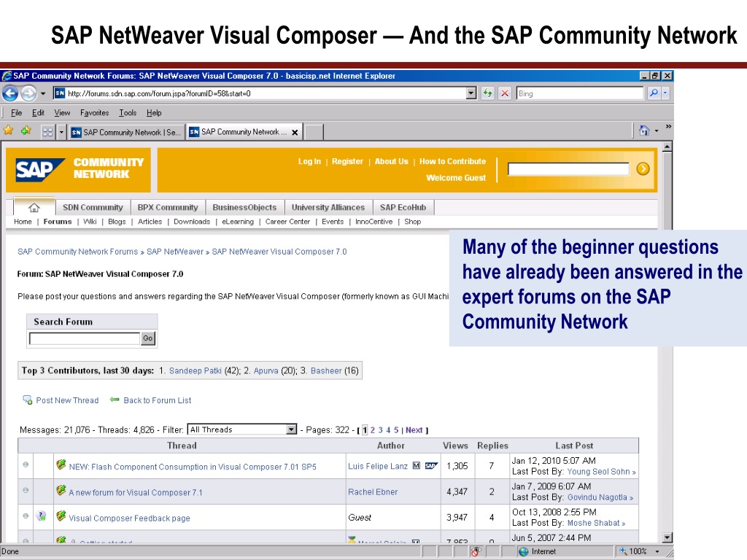747x560 pixels.
Task: Click the browser Back arrow button
Action: 10,93
